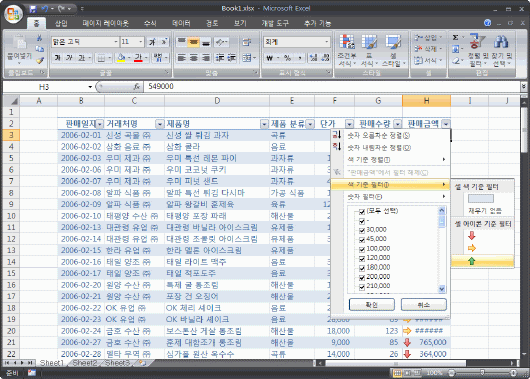The width and height of the screenshot is (530, 379).
Task: Open the 데이터 ribbon tab
Action: [x=181, y=23]
